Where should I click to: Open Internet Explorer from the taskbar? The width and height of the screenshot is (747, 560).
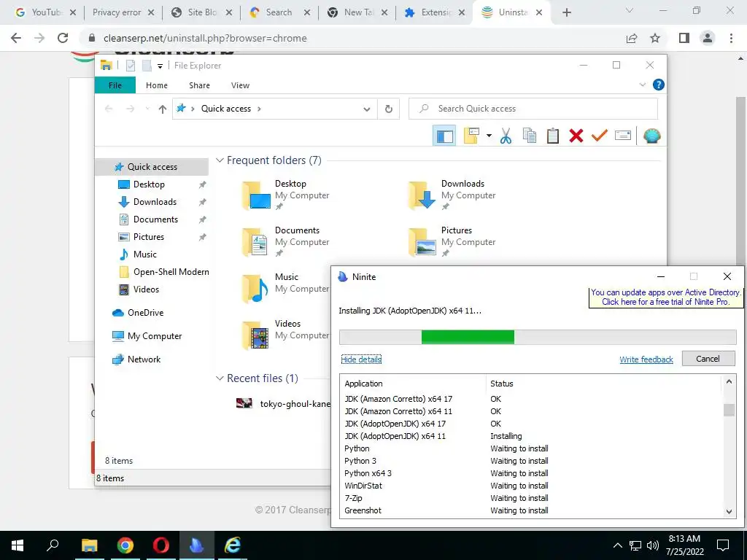coord(233,545)
